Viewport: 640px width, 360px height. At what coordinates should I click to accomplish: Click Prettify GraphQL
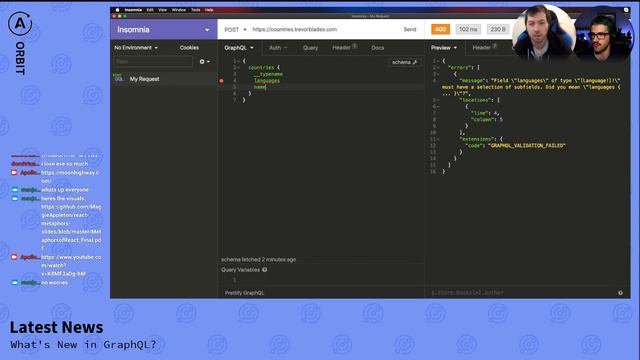pos(244,293)
